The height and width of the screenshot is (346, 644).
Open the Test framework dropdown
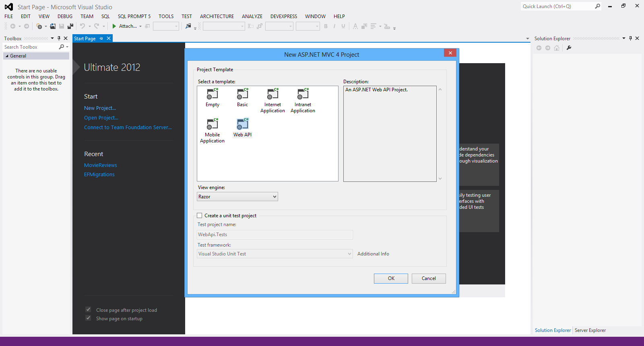275,254
